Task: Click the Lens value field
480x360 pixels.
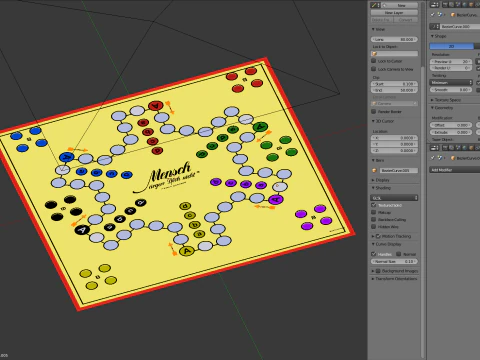Action: (x=394, y=39)
